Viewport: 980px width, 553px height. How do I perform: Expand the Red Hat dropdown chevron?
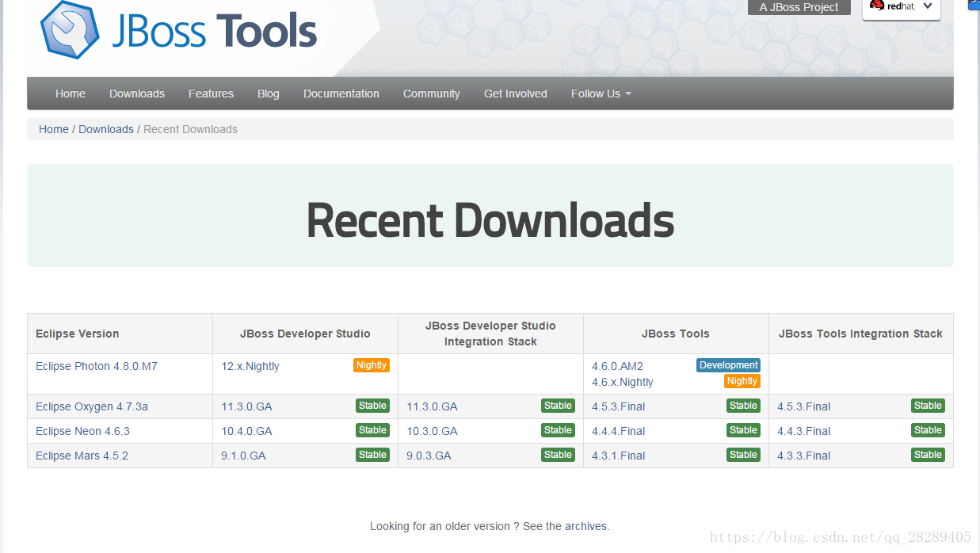(x=928, y=6)
